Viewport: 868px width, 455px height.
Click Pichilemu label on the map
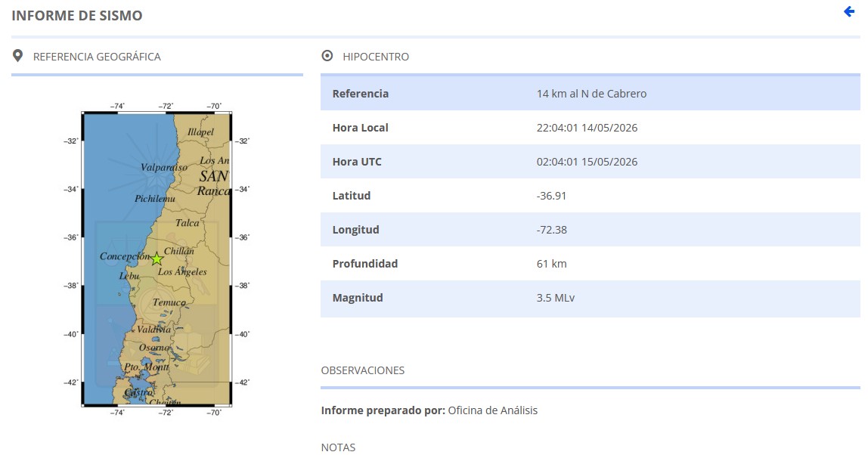pyautogui.click(x=155, y=198)
